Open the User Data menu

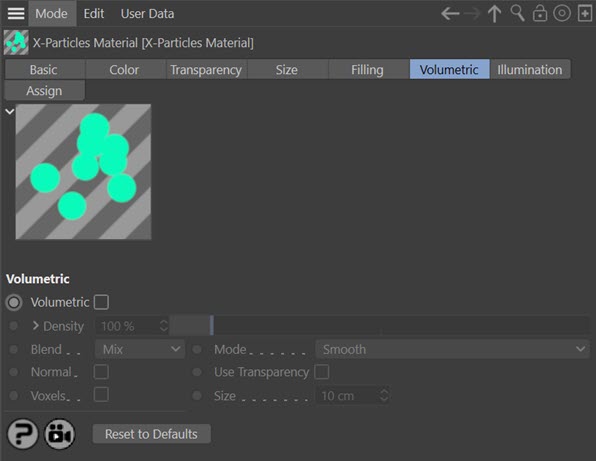click(x=147, y=14)
